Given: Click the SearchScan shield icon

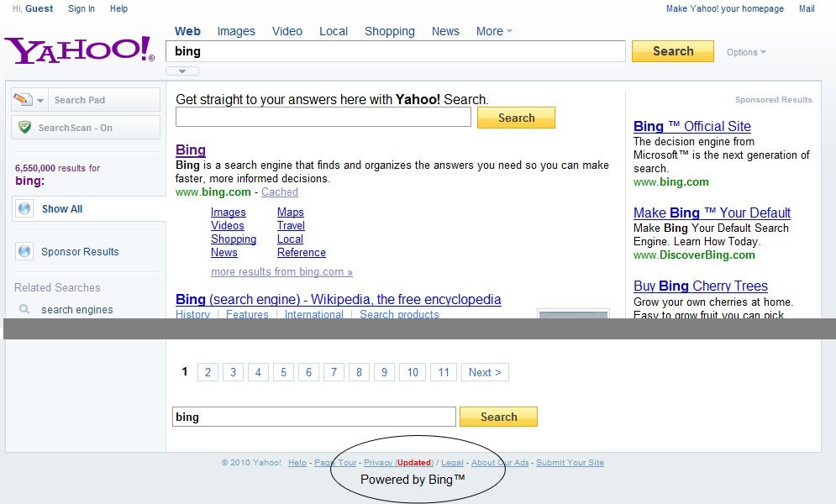Looking at the screenshot, I should 24,128.
